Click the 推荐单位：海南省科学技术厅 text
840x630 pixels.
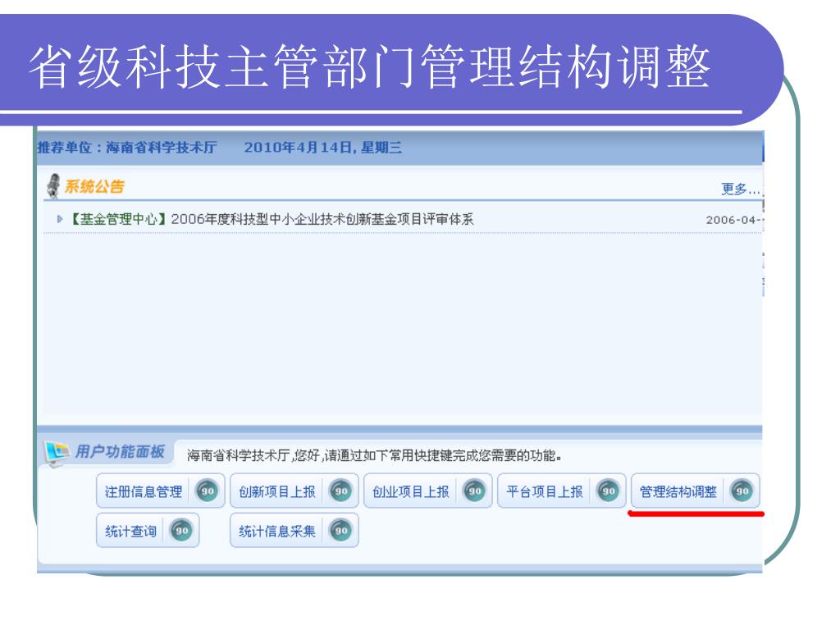pyautogui.click(x=127, y=148)
